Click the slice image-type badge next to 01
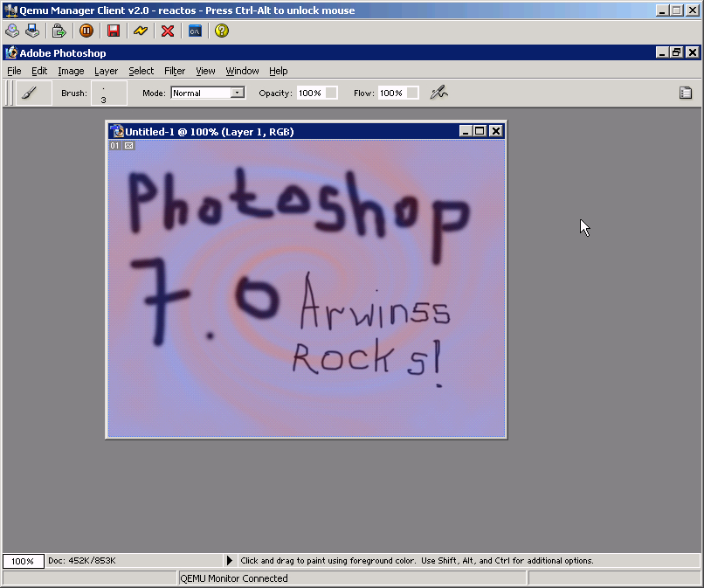 (129, 146)
